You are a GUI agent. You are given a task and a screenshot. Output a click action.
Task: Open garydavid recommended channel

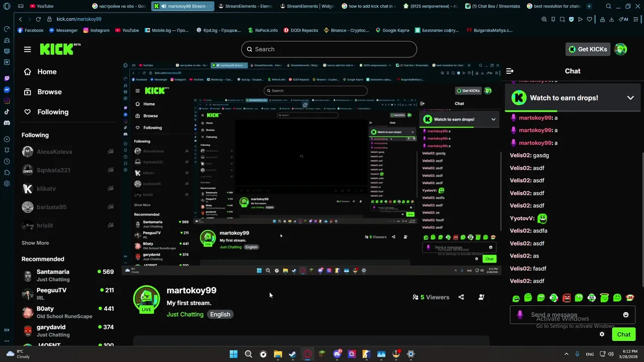point(68,331)
